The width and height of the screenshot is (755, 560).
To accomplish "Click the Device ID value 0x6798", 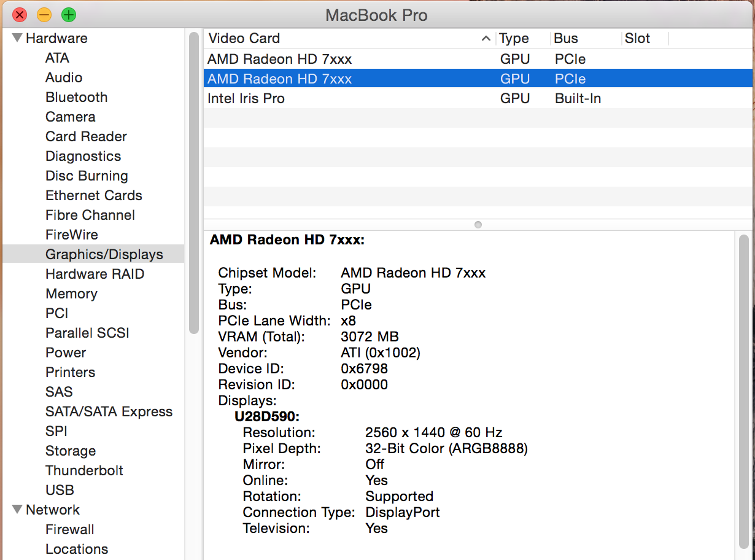I will [364, 368].
